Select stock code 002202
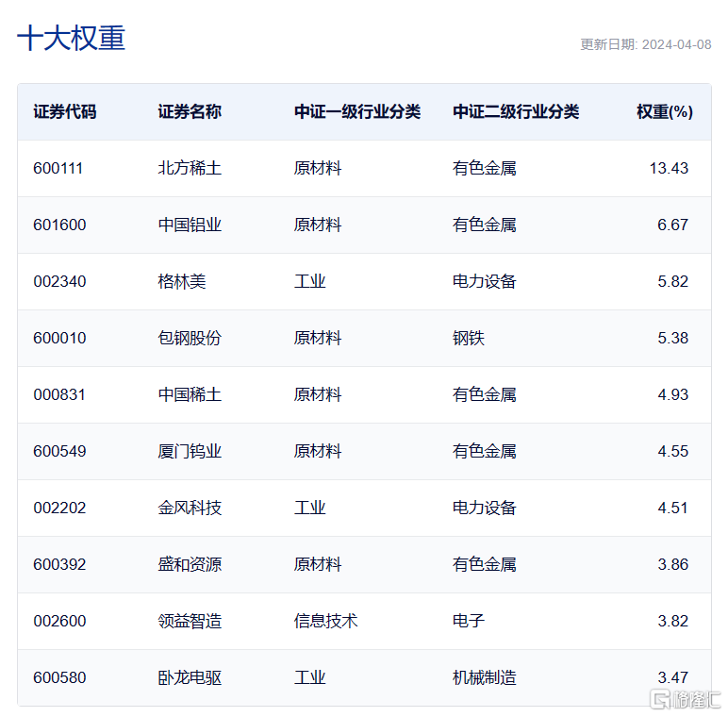This screenshot has height=717, width=728. pyautogui.click(x=59, y=508)
